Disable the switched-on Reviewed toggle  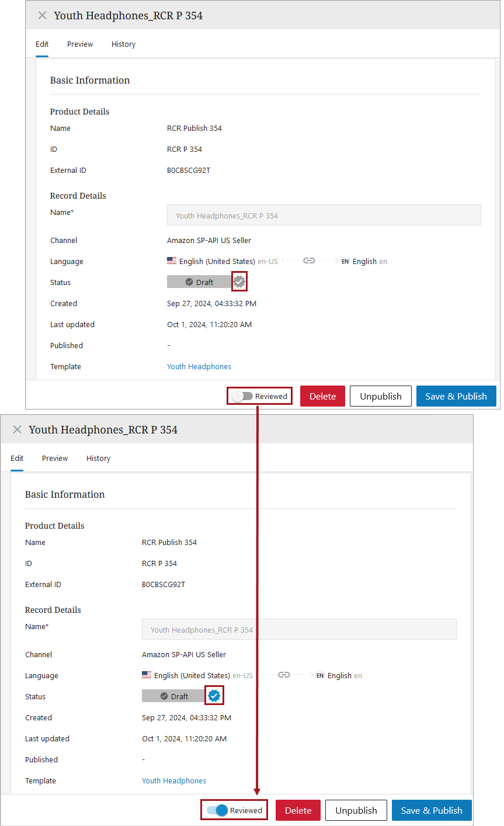(x=217, y=811)
